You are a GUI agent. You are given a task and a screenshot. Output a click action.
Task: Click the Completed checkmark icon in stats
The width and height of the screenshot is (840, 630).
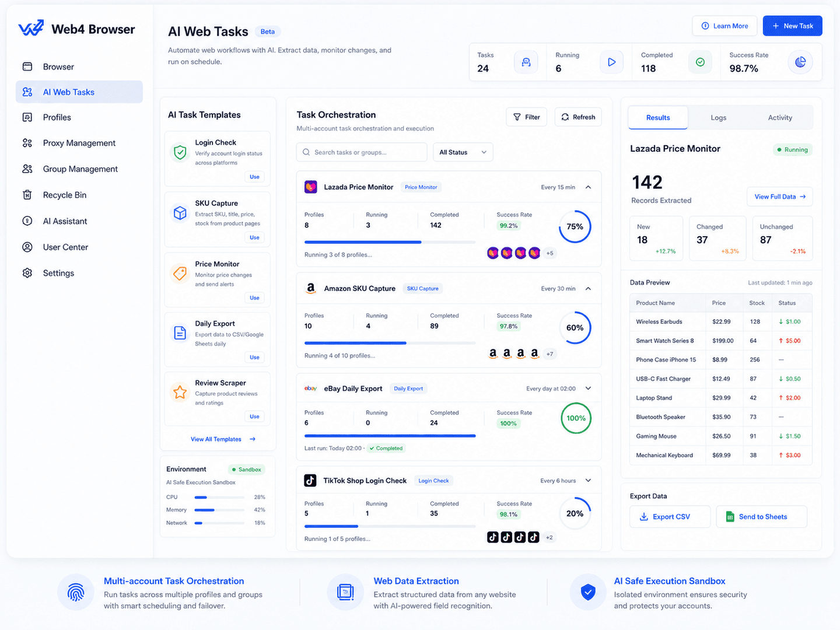(x=700, y=62)
